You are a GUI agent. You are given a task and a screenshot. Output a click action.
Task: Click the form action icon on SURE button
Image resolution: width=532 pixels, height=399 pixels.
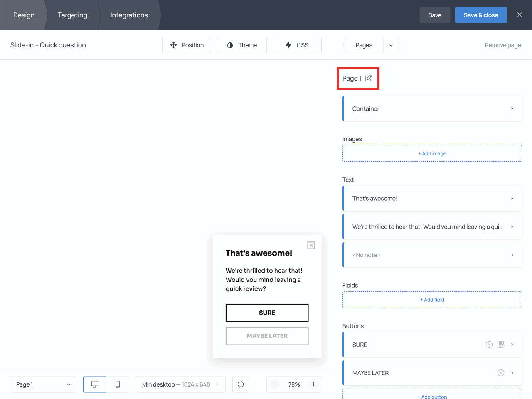pyautogui.click(x=501, y=345)
